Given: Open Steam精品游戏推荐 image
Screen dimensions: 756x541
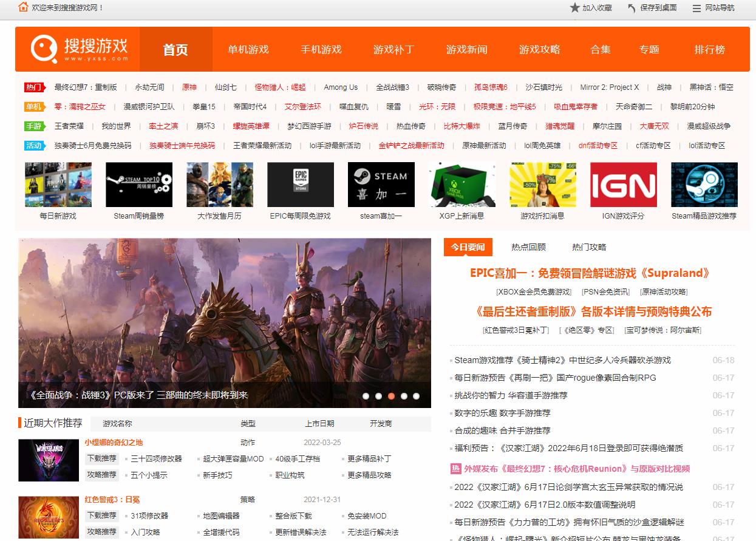Looking at the screenshot, I should point(704,185).
